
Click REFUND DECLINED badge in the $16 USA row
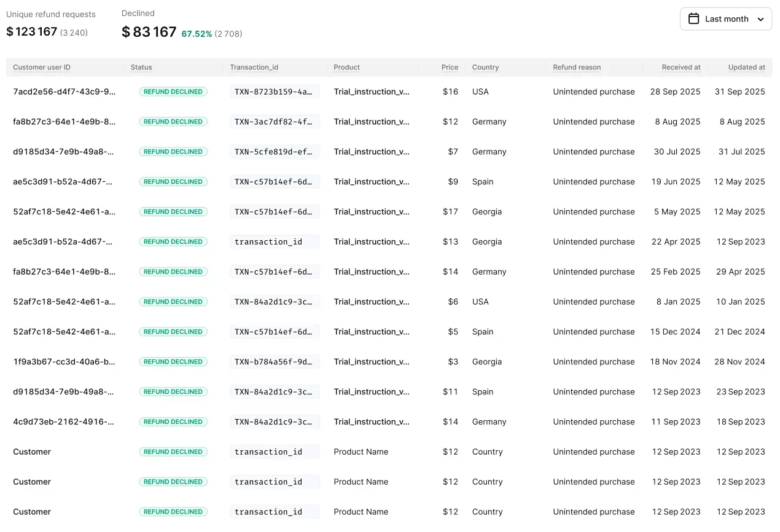[x=173, y=92]
